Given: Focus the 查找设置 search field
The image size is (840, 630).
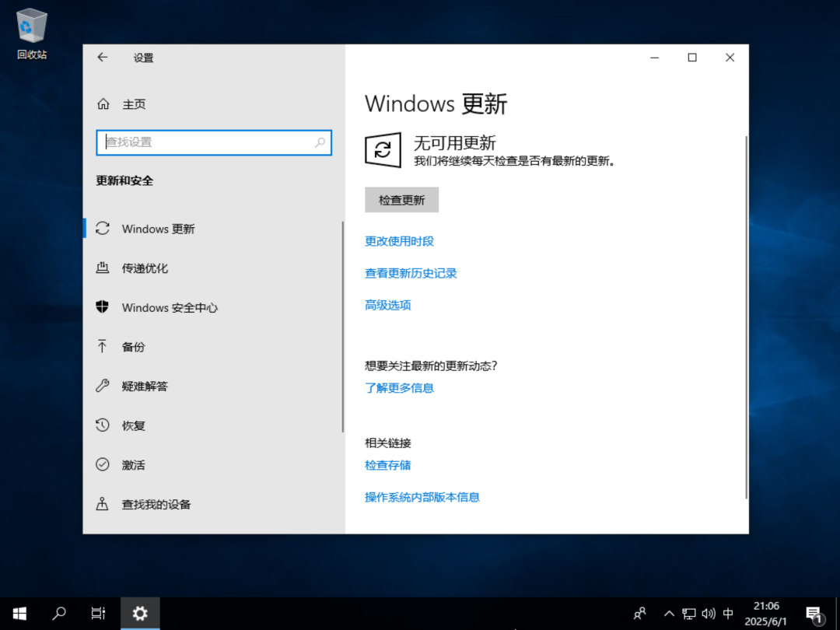Looking at the screenshot, I should [214, 142].
